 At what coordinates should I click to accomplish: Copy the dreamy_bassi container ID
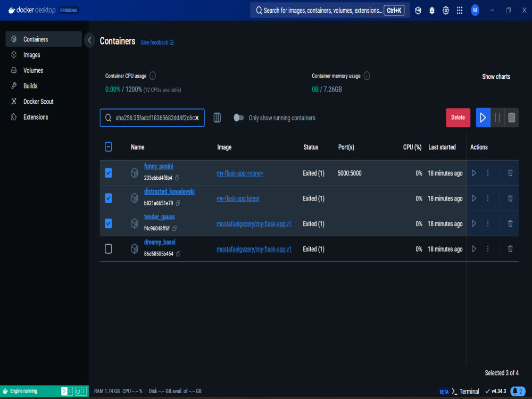click(x=178, y=253)
